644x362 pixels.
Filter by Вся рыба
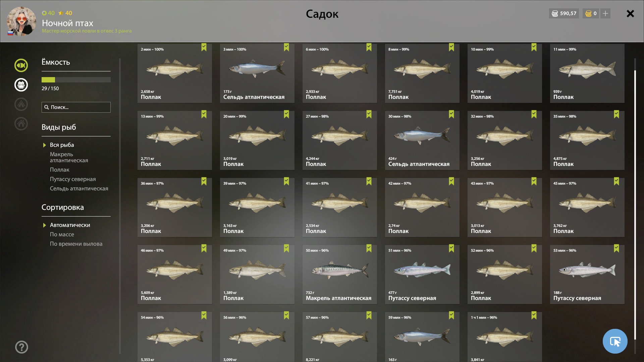(62, 145)
